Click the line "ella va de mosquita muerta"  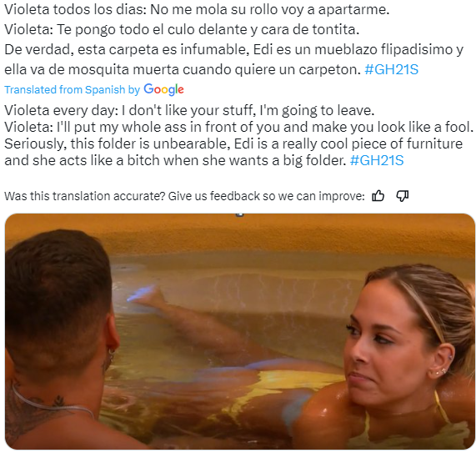click(182, 69)
